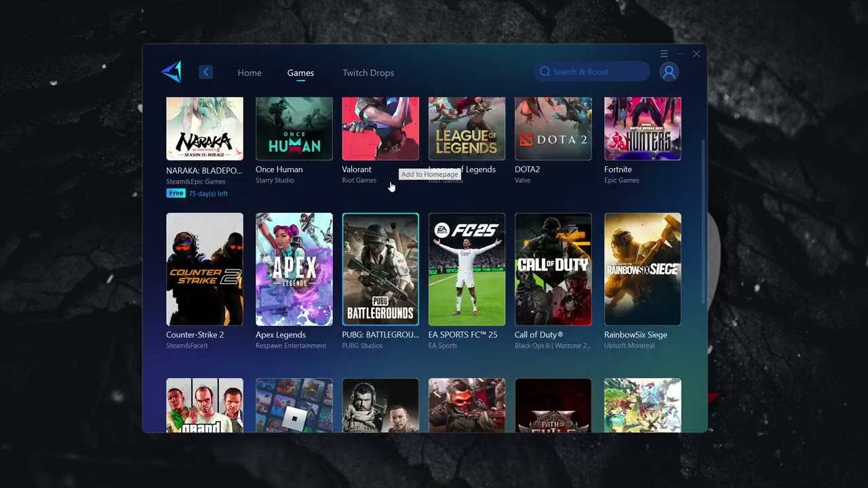The height and width of the screenshot is (488, 868).
Task: Open the Twitch Drops tab
Action: point(368,73)
